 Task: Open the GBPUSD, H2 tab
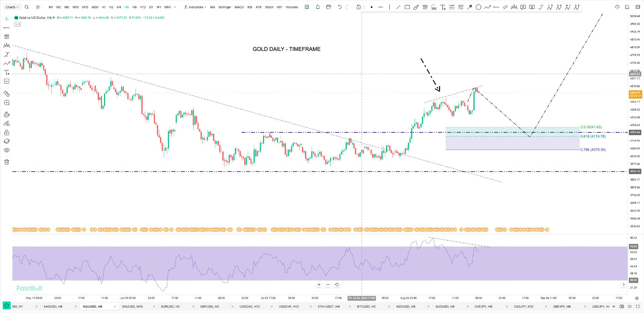pos(210,307)
